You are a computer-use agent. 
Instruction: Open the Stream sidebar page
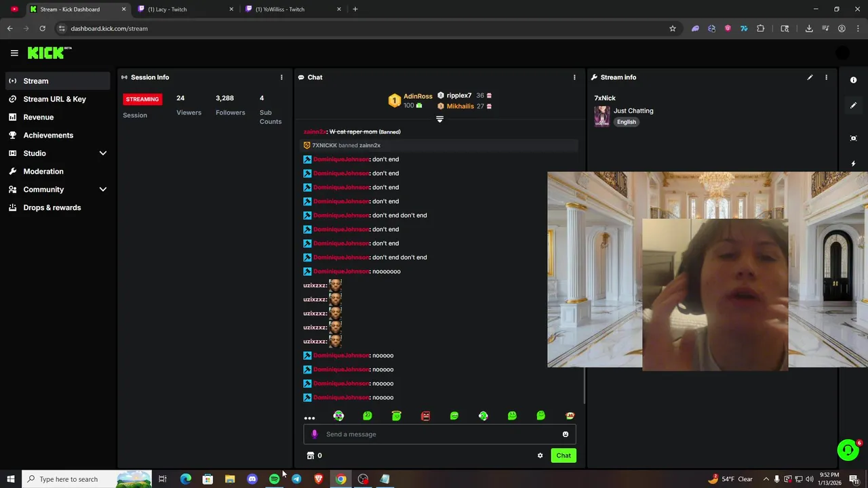tap(58, 81)
